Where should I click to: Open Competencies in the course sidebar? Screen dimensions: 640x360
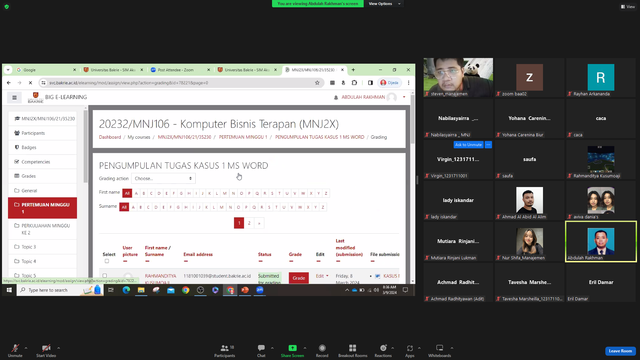(x=42, y=162)
